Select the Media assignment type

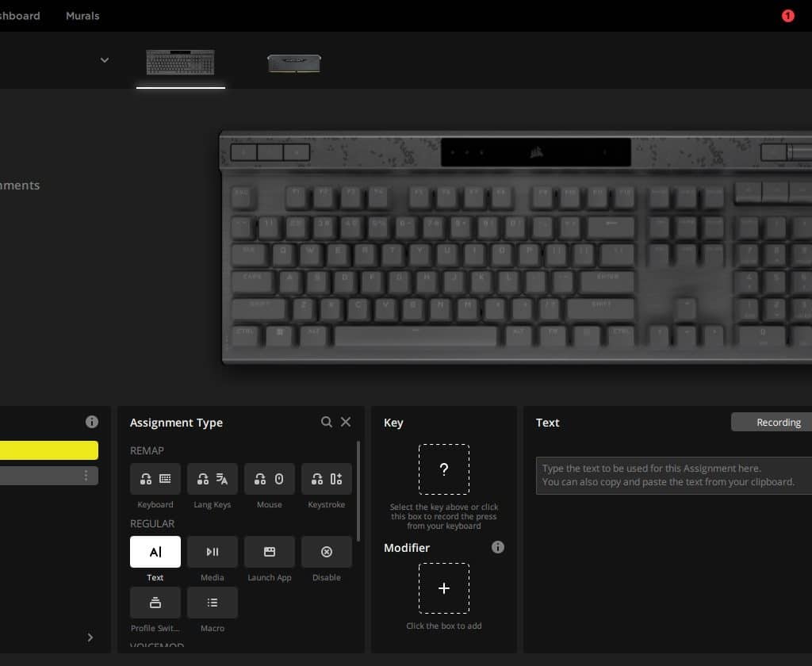pos(213,552)
